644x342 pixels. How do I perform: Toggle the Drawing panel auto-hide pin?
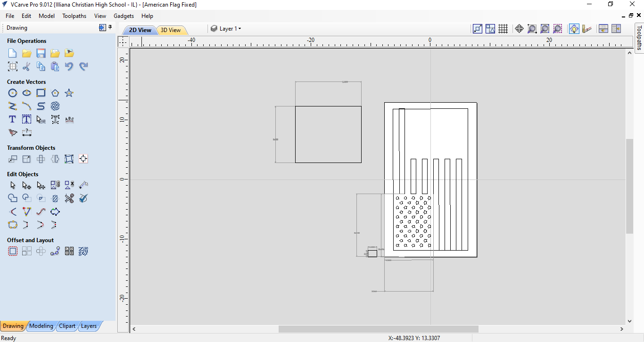pos(110,28)
